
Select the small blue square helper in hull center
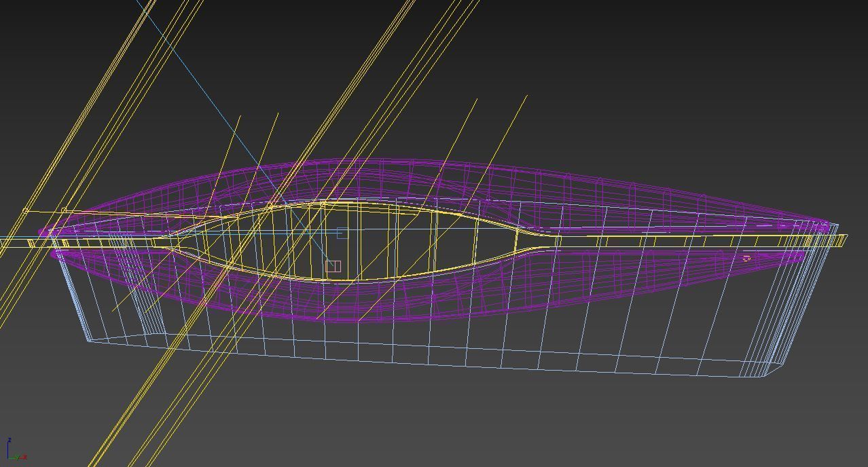(342, 233)
